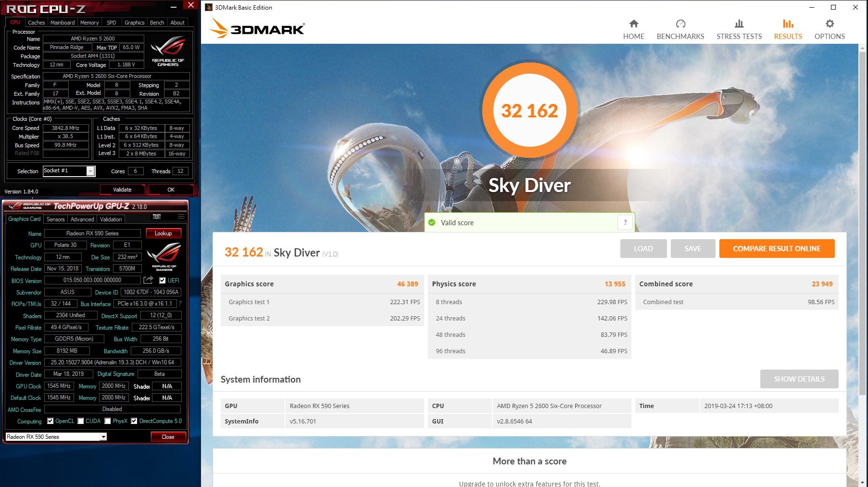Switch to SPD tab in CPU-Z

(112, 23)
